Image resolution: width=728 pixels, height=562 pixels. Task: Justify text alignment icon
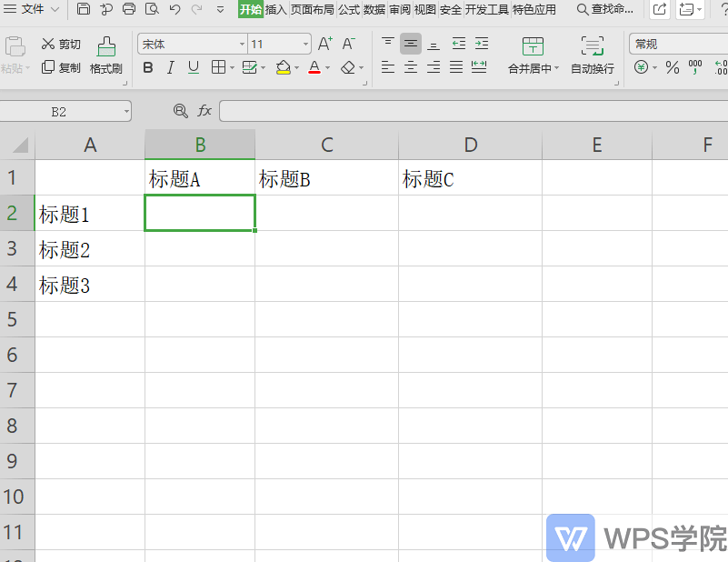click(456, 67)
